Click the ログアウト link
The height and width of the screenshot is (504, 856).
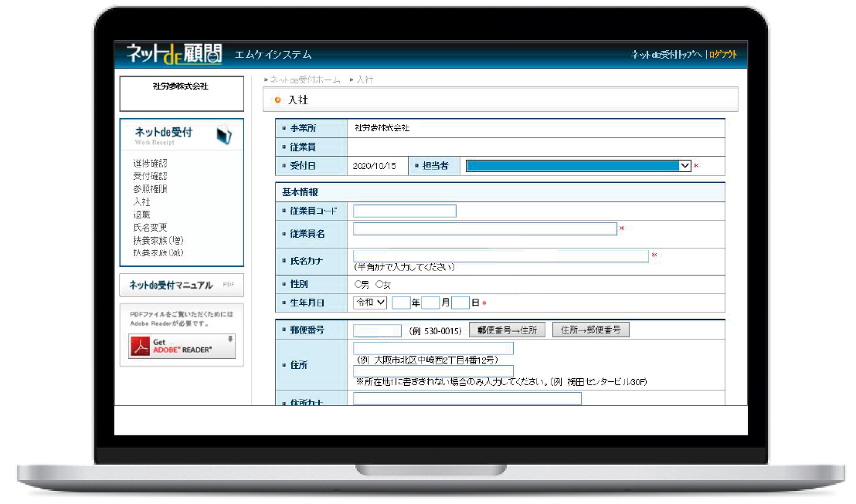click(x=723, y=55)
